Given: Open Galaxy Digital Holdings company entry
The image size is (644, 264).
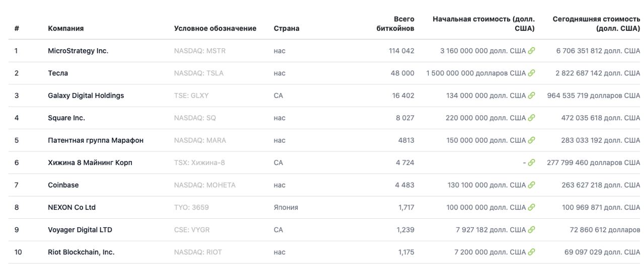Looking at the screenshot, I should pyautogui.click(x=86, y=96).
